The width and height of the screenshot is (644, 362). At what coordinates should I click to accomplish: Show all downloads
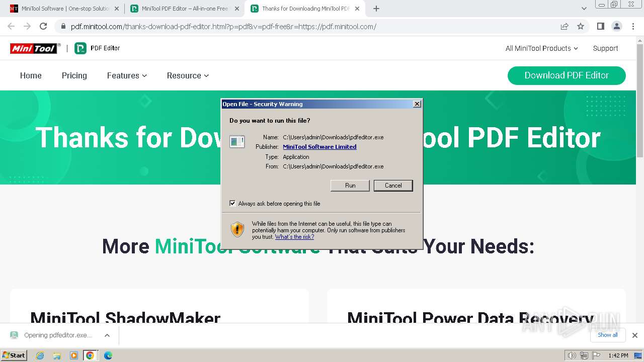click(608, 335)
